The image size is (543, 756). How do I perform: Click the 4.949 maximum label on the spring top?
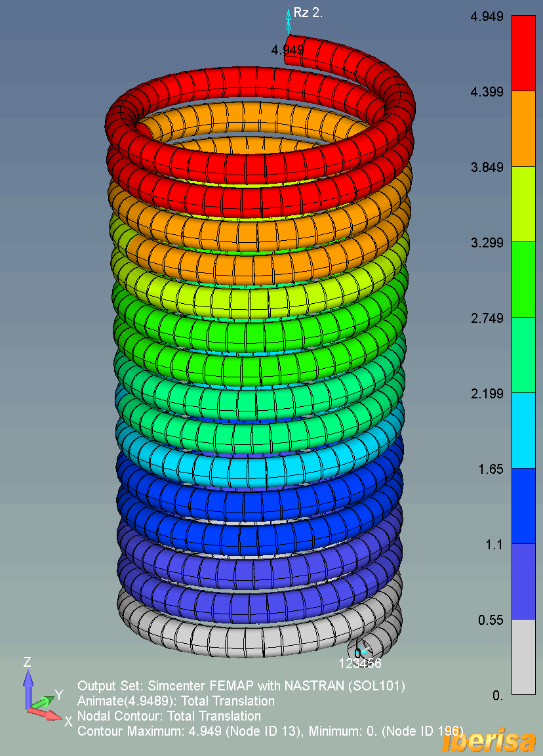tap(288, 50)
